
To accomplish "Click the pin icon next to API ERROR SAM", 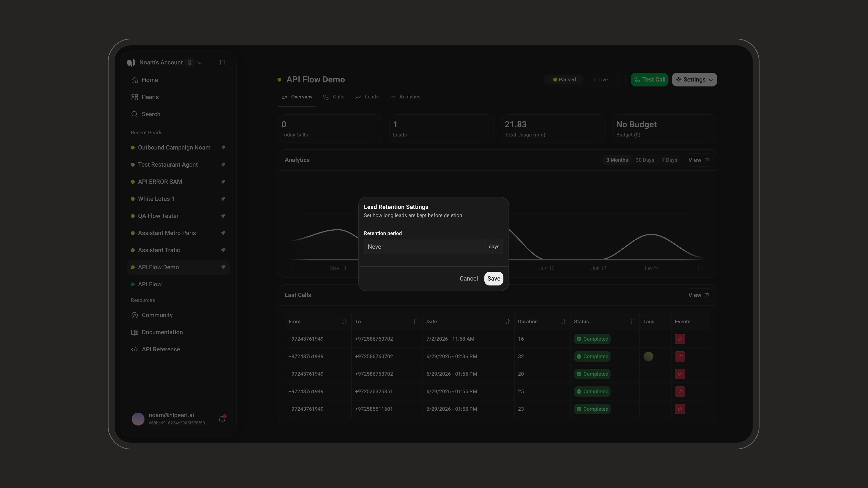I will (x=223, y=182).
